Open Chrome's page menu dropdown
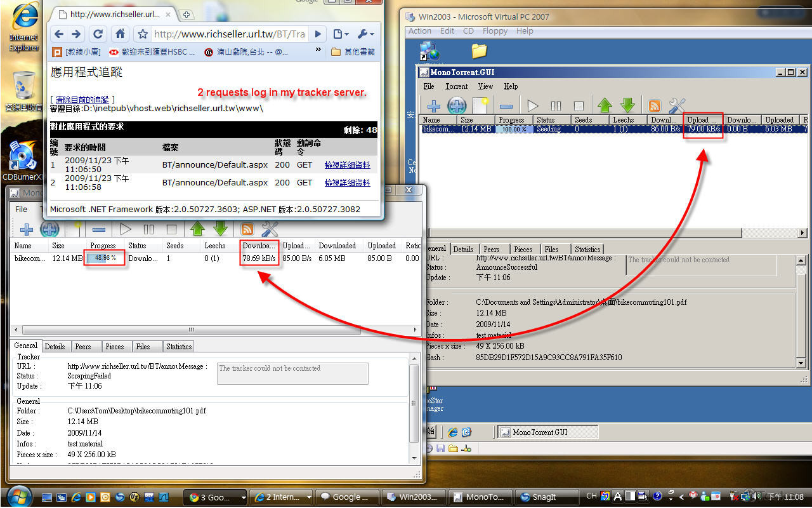This screenshot has height=508, width=812. pos(341,34)
